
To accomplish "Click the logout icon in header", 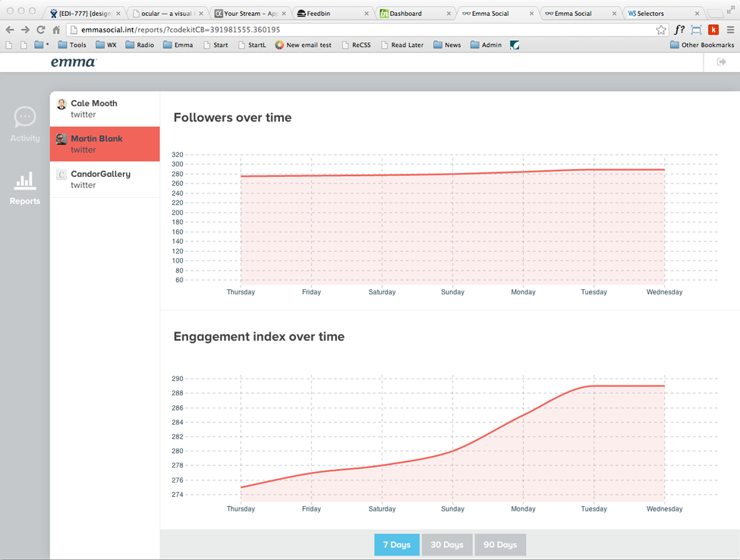I will coord(721,62).
